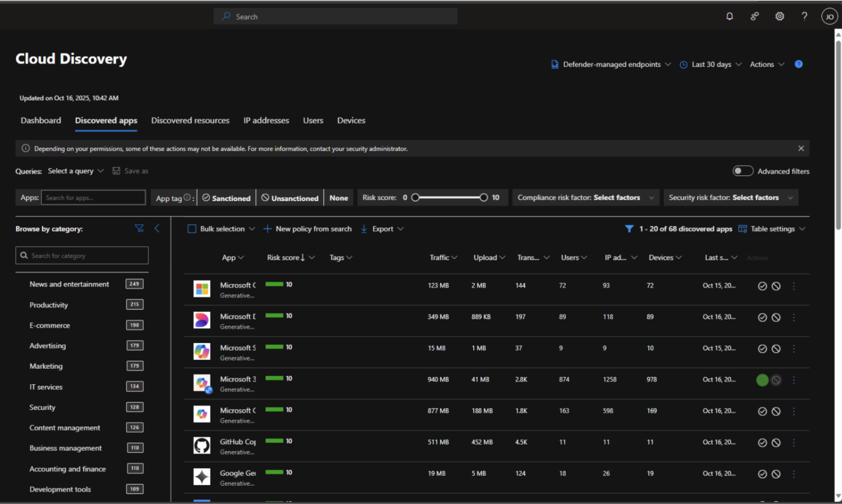The height and width of the screenshot is (504, 842).
Task: Open the IP addresses tab
Action: pyautogui.click(x=266, y=120)
